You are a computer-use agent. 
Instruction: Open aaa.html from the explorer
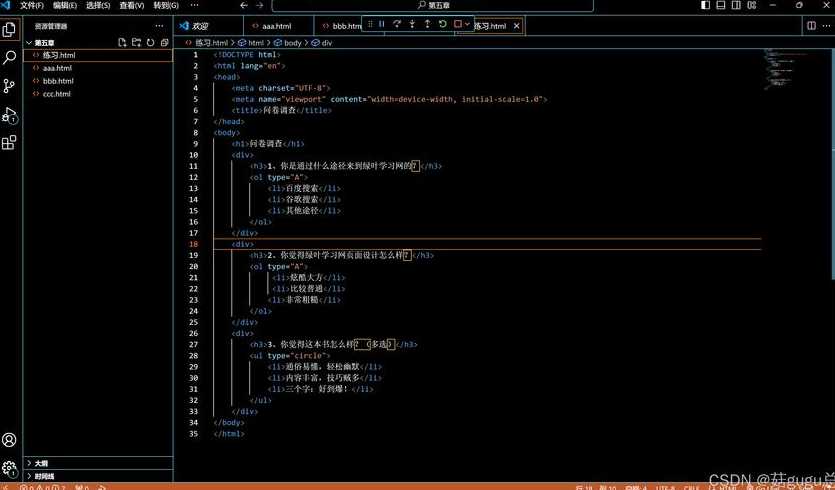[98, 68]
